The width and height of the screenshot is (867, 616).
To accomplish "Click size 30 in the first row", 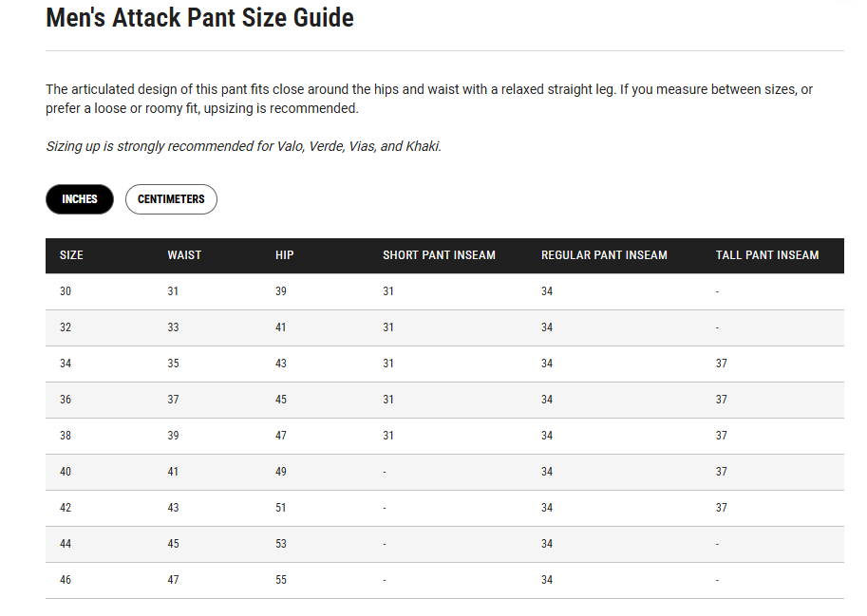I will 66,291.
